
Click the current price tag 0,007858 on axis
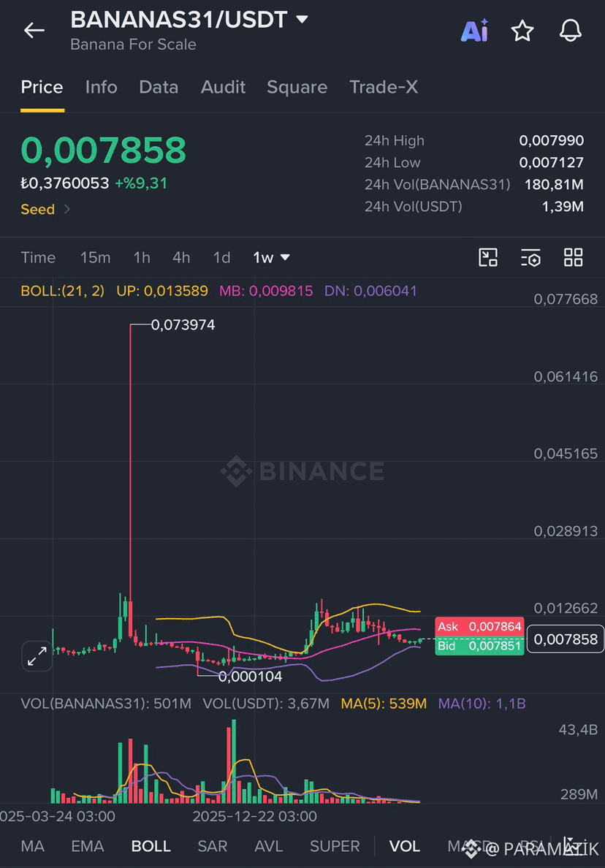565,639
